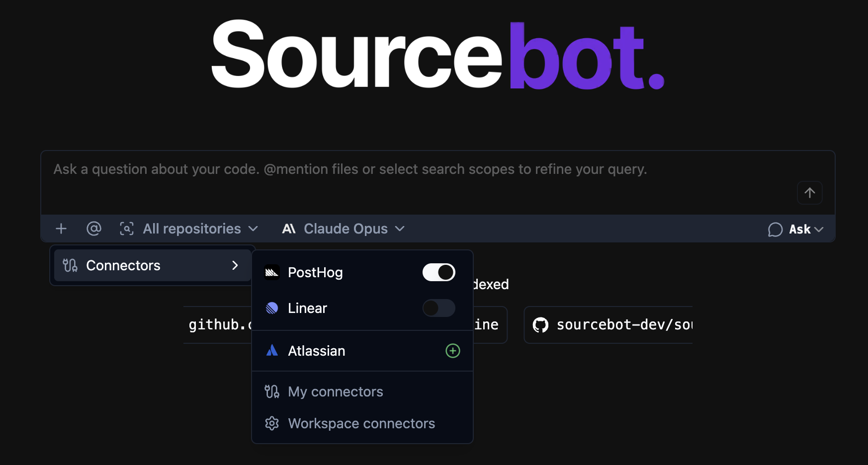The width and height of the screenshot is (868, 465).
Task: Select the Connectors menu item
Action: point(153,265)
